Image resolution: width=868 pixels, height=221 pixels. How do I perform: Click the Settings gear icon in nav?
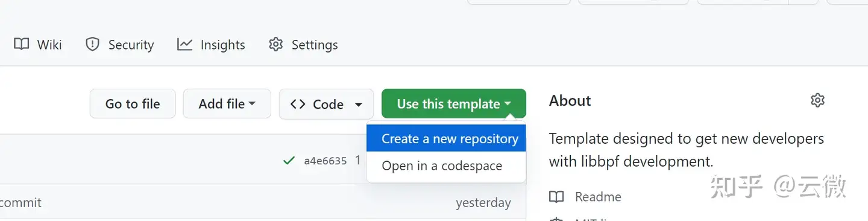[x=275, y=44]
